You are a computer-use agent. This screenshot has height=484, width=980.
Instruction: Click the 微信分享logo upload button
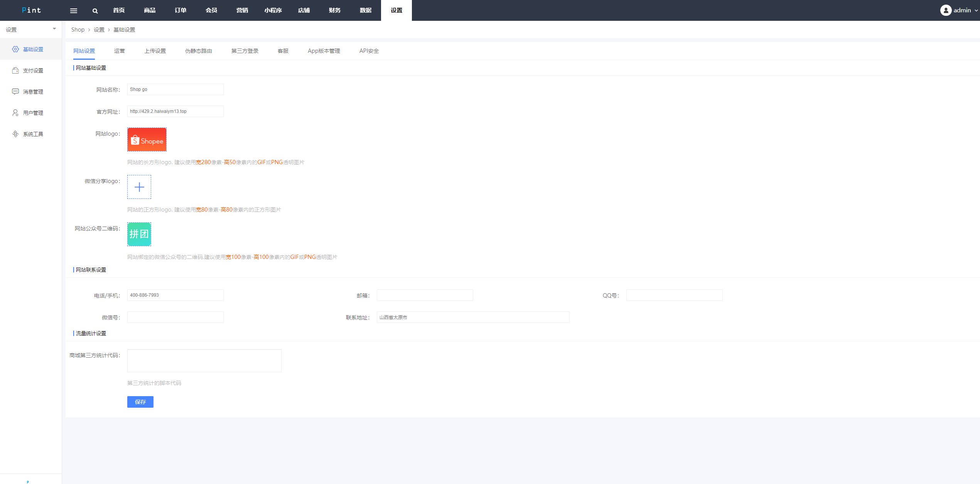pyautogui.click(x=139, y=187)
